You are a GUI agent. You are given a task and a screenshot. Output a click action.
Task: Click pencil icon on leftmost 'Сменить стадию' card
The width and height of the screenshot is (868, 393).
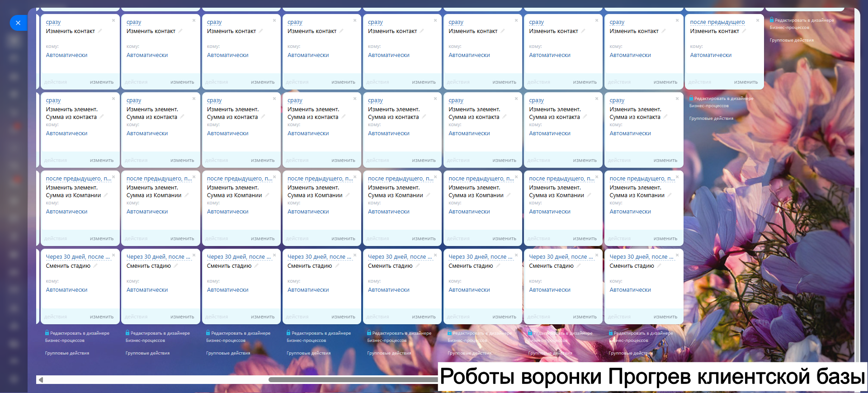[95, 266]
